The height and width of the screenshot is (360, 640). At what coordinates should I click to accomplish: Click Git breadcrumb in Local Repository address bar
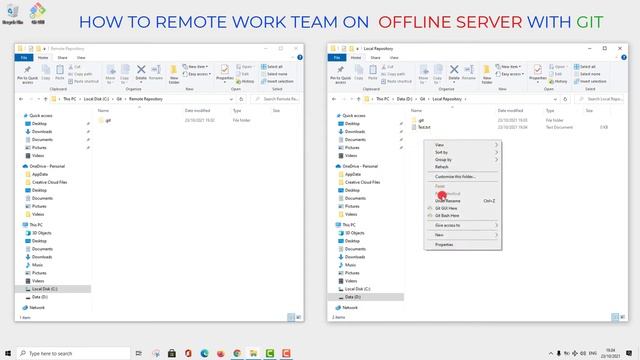(422, 99)
